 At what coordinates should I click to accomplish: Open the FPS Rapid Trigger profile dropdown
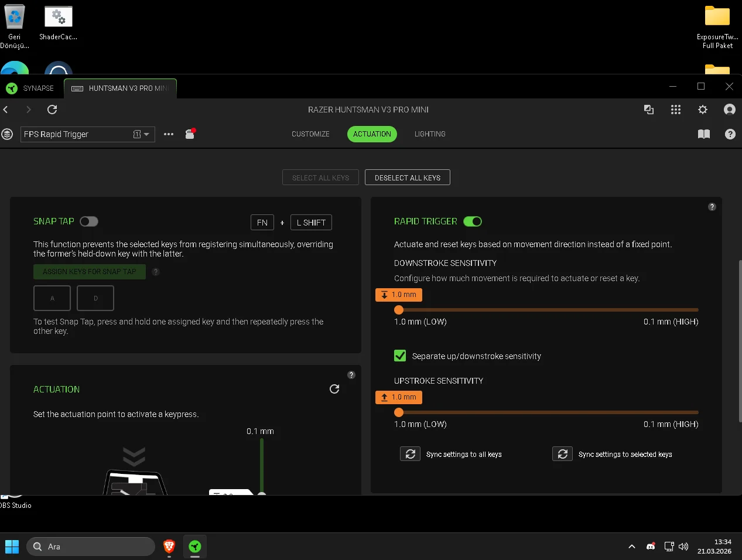coord(88,134)
